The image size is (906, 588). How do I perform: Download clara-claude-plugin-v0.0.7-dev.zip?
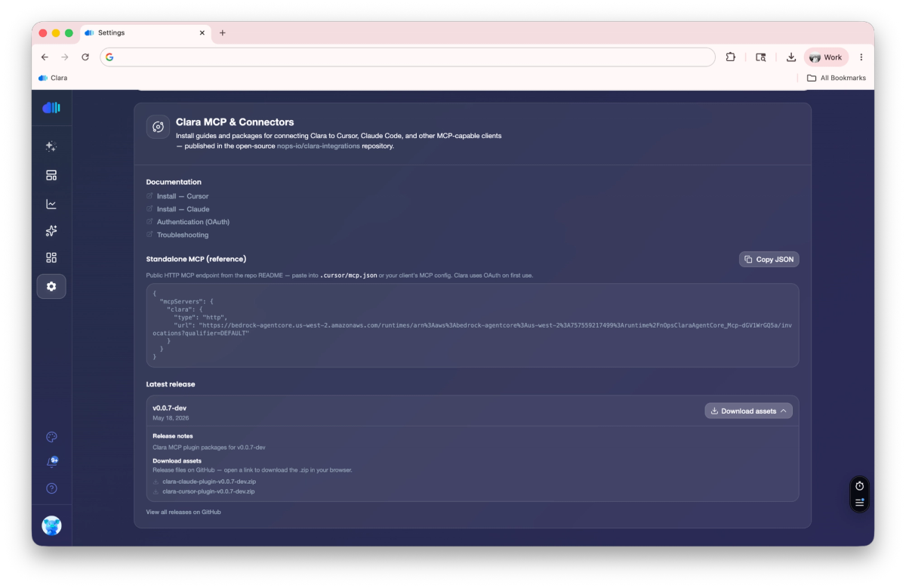[x=209, y=481]
